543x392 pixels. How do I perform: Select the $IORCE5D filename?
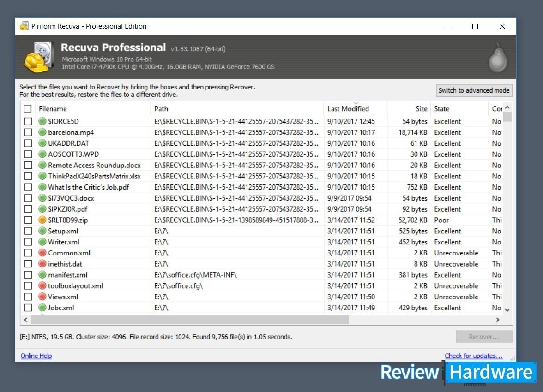[63, 121]
